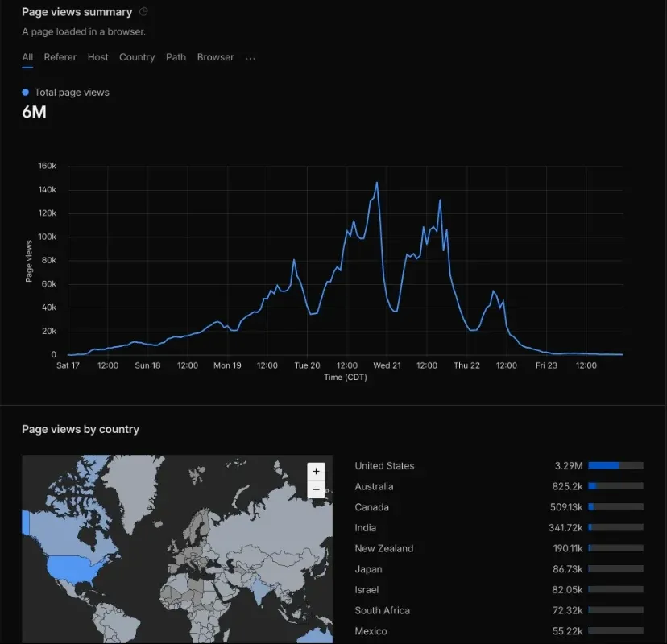Click the Australia progress bar
667x644 pixels.
(616, 486)
